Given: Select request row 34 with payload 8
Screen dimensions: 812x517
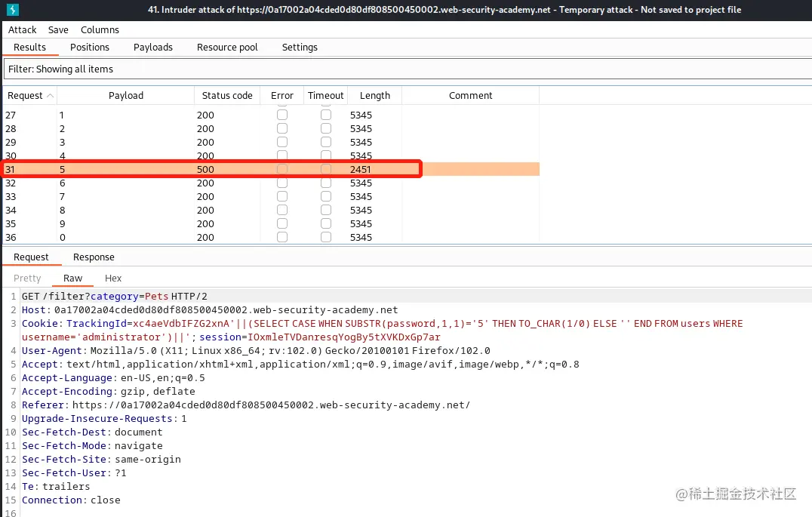Looking at the screenshot, I should pos(272,210).
